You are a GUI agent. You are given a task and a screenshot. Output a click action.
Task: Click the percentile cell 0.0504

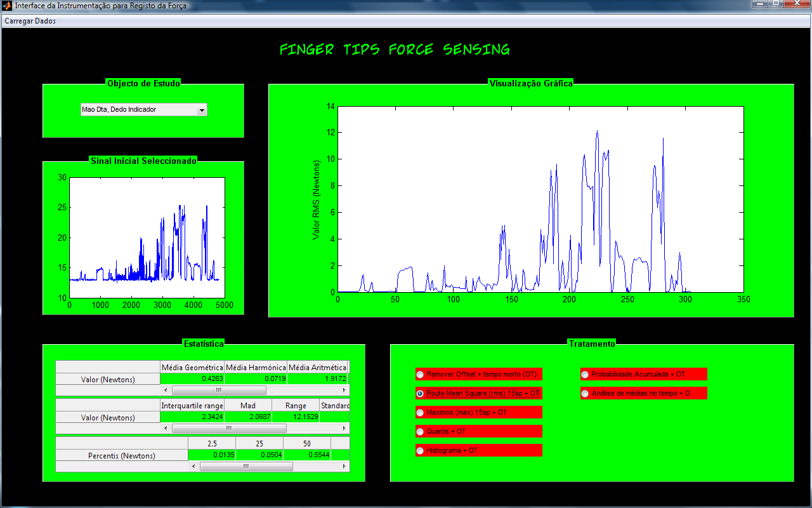[259, 455]
